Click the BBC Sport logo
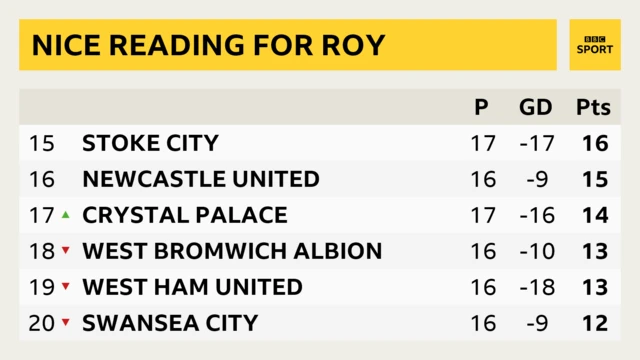The height and width of the screenshot is (360, 640). coord(595,45)
